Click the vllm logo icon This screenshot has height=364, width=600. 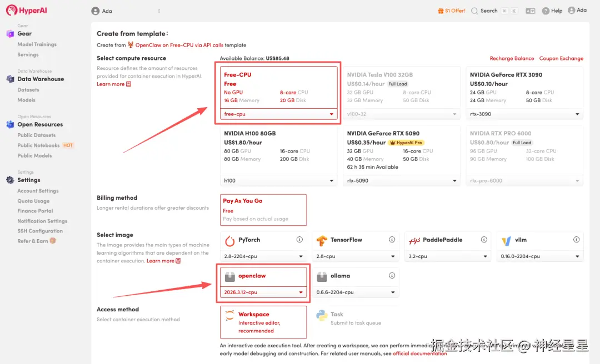(x=506, y=240)
